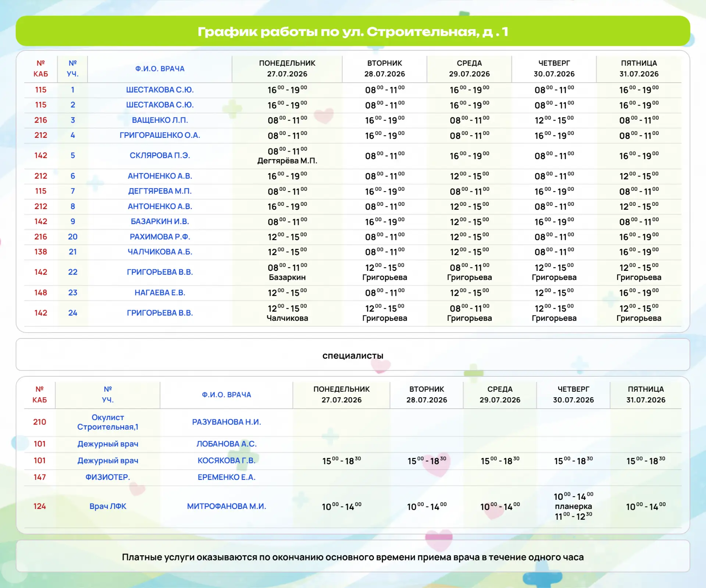Viewport: 706px width, 588px height.
Task: Click the "Окулист Строительная,1" label
Action: point(108,422)
